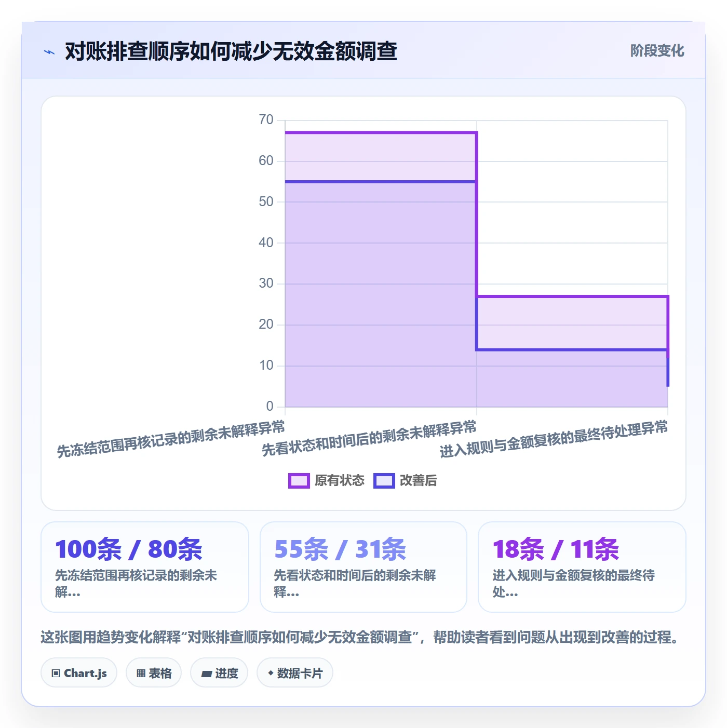Viewport: 727px width, 728px height.
Task: Click the title 对账排查顺序如何减少无效金额调查
Action: pos(231,51)
